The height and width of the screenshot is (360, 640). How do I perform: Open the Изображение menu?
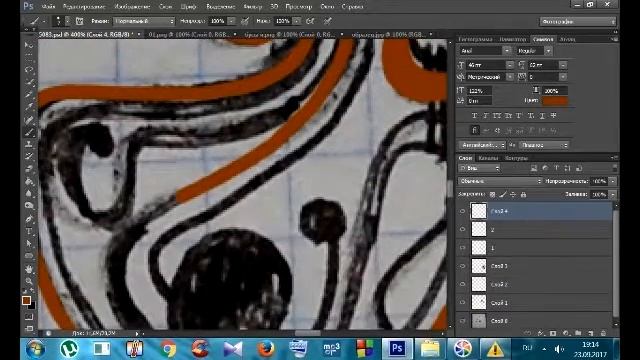click(132, 7)
